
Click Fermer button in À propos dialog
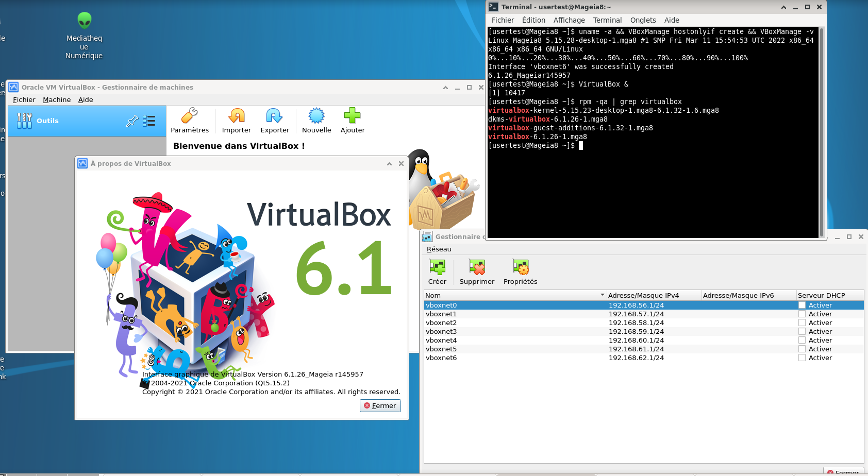click(x=380, y=405)
